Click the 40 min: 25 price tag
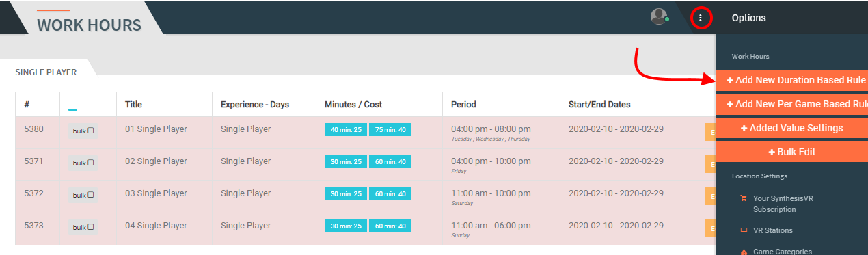This screenshot has height=255, width=868. pyautogui.click(x=346, y=129)
